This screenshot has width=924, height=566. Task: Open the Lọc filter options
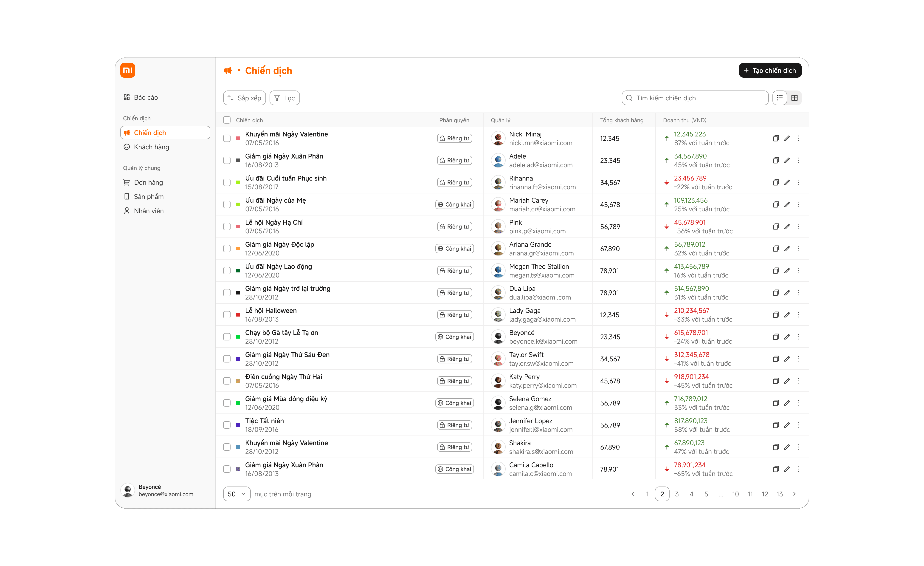tap(285, 98)
